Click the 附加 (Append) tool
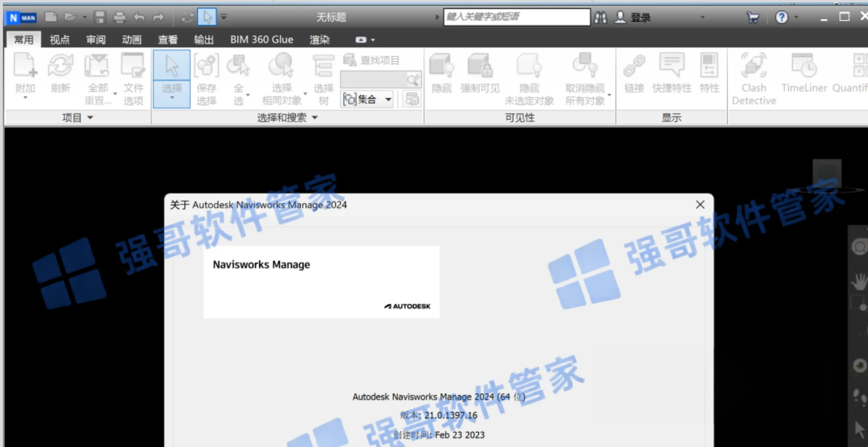This screenshot has height=447, width=868. (25, 72)
